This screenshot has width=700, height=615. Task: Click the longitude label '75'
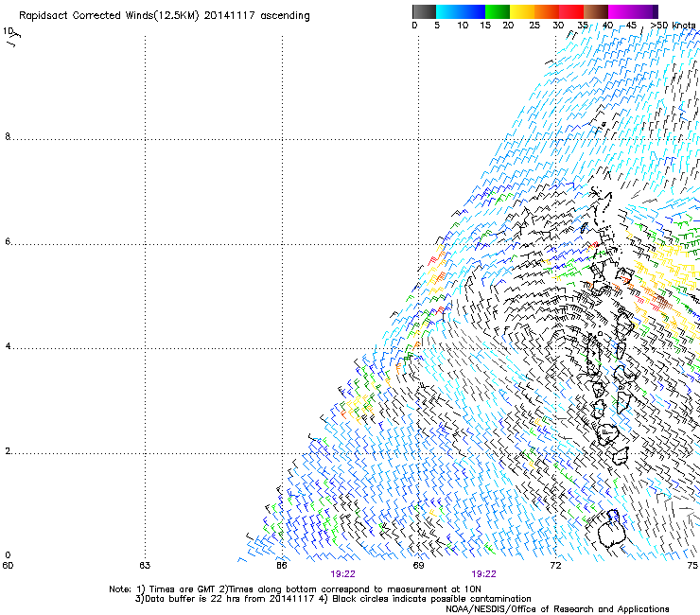point(692,566)
